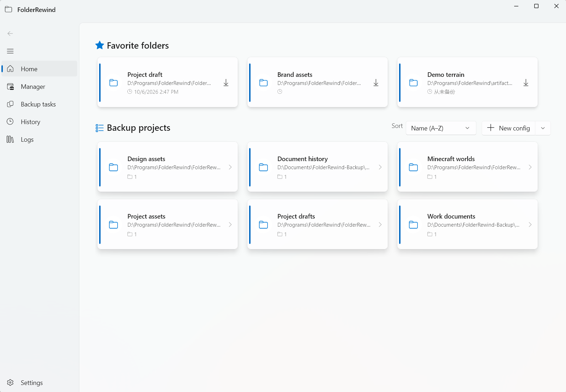Expand the arrow beside New config
The width and height of the screenshot is (566, 392).
tap(543, 128)
